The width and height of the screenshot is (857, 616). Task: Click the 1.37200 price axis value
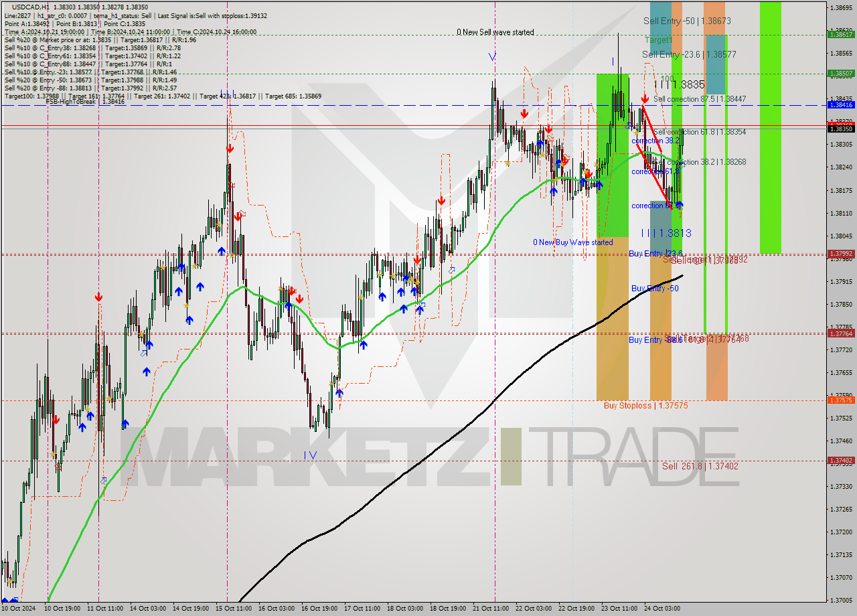(x=841, y=532)
